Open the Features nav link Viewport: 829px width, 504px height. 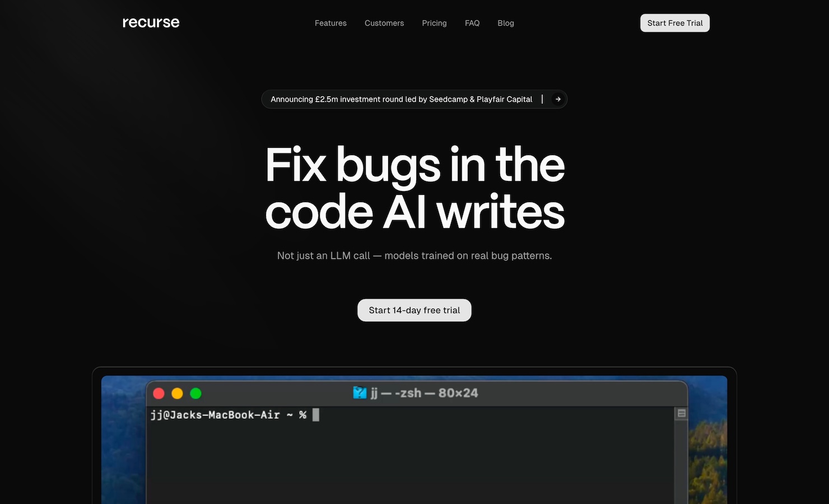pos(330,23)
